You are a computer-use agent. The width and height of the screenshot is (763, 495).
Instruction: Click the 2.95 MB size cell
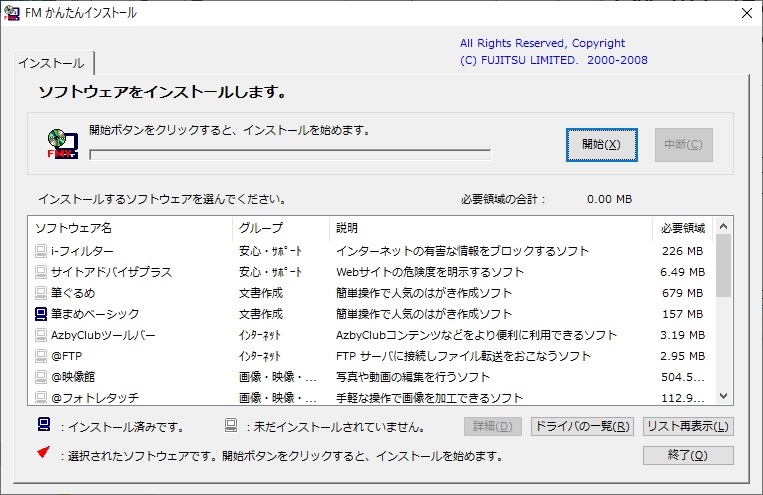tap(682, 356)
